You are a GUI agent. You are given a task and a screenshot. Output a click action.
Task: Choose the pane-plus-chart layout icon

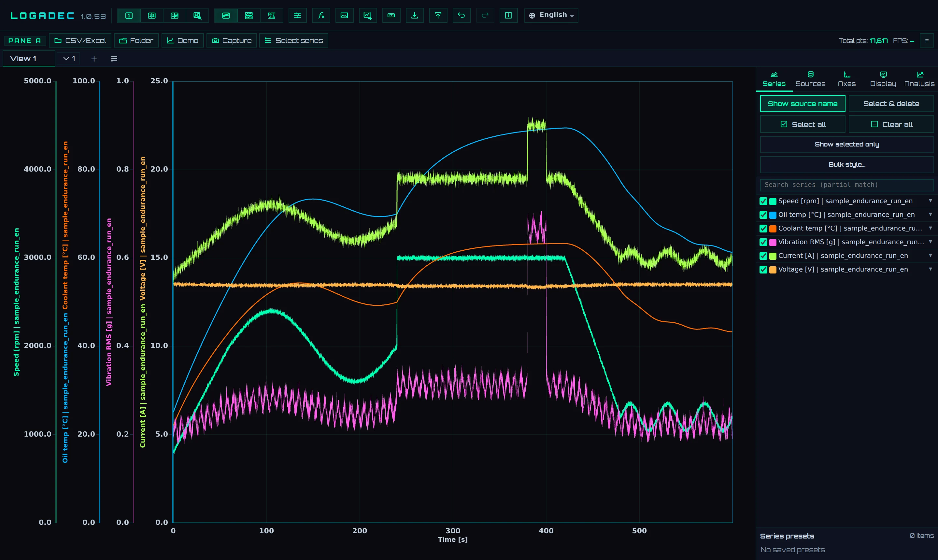click(x=174, y=16)
